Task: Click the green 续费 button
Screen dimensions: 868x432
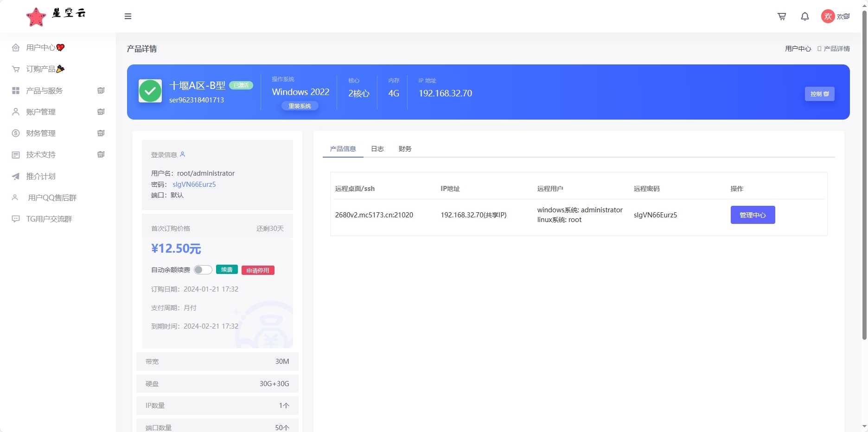Action: point(227,270)
